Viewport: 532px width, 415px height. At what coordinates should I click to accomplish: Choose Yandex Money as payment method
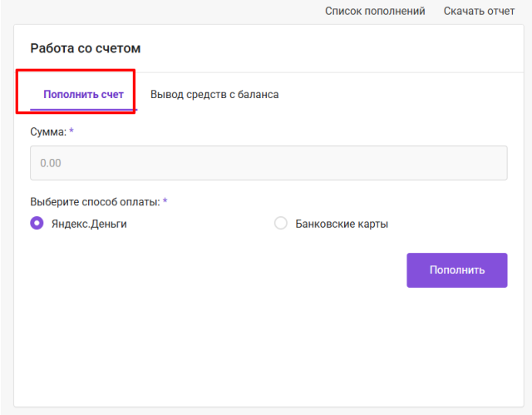[37, 223]
